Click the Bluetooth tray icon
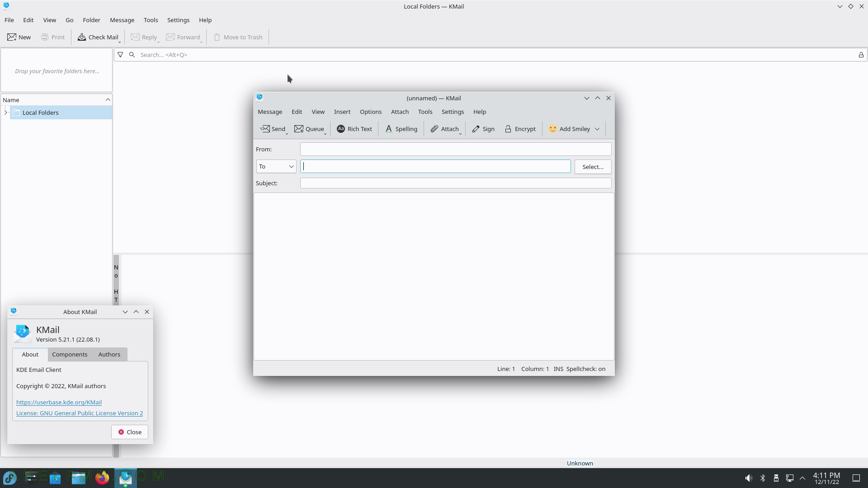The width and height of the screenshot is (868, 488). coord(763,478)
